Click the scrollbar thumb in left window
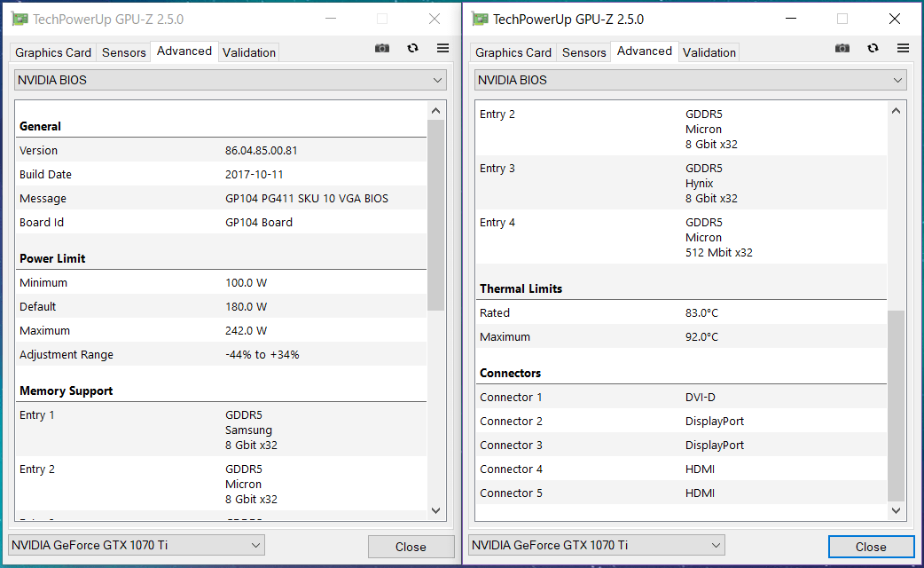The image size is (924, 568). click(435, 216)
